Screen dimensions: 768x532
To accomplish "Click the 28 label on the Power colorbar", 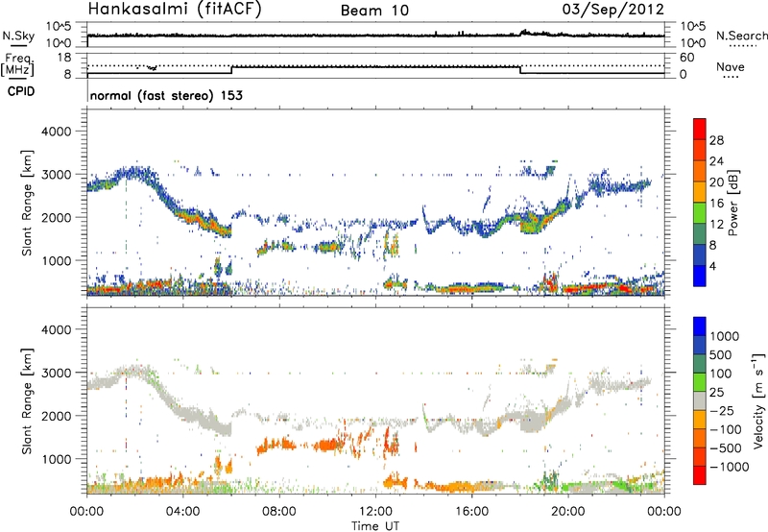I will click(x=716, y=140).
